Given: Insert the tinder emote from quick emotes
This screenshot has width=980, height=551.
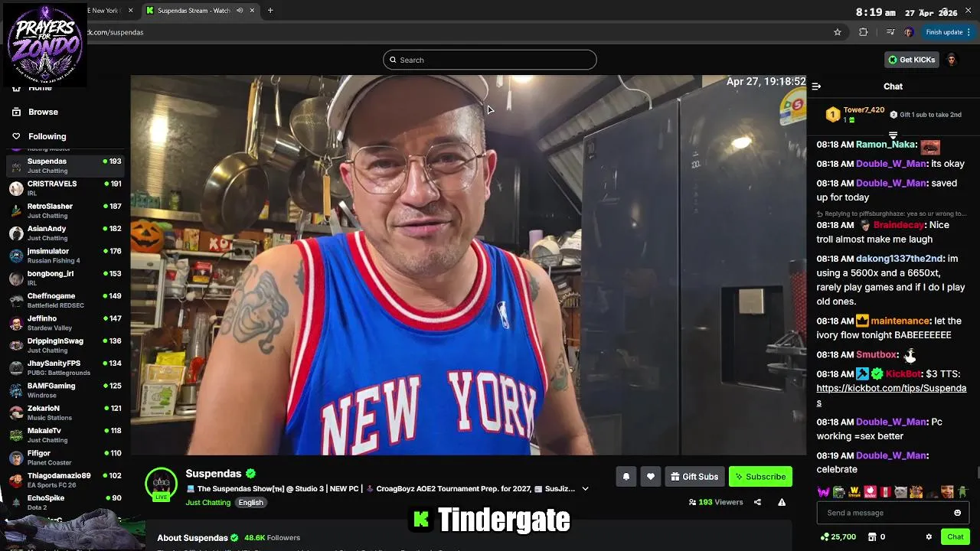Looking at the screenshot, I should pos(870,492).
